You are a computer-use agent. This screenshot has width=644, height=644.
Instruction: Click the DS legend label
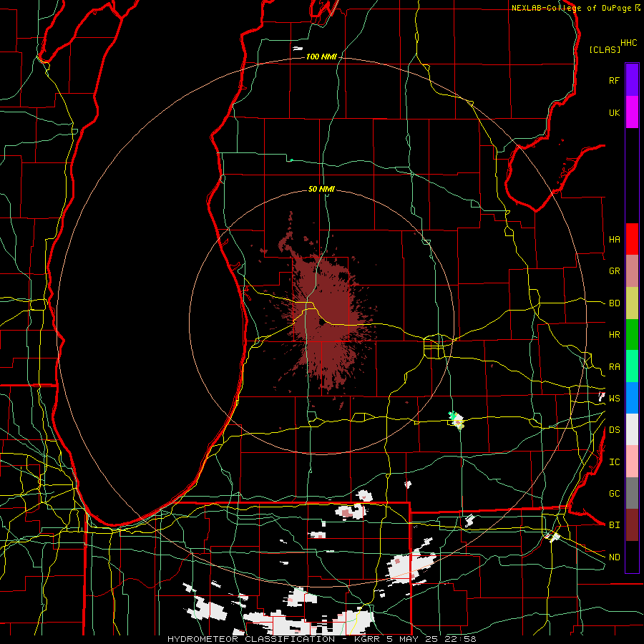point(615,430)
